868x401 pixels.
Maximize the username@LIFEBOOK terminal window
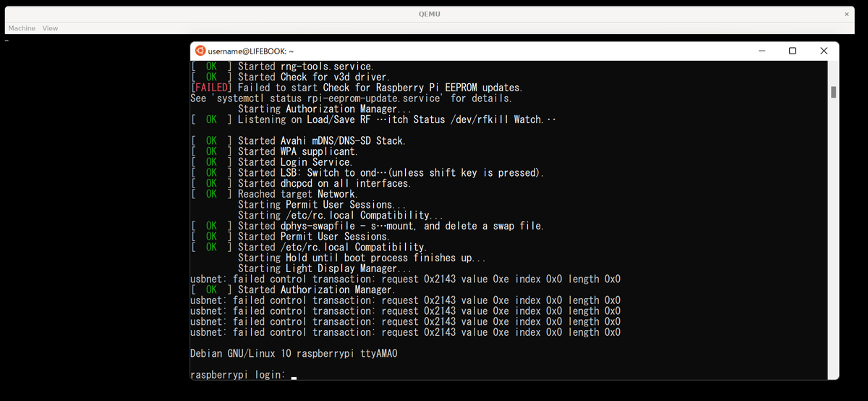point(793,51)
